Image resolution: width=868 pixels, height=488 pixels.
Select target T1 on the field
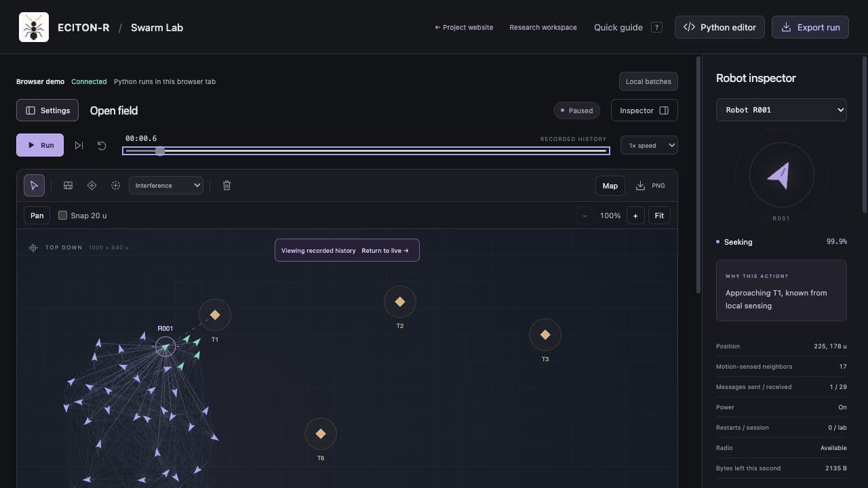pyautogui.click(x=215, y=314)
